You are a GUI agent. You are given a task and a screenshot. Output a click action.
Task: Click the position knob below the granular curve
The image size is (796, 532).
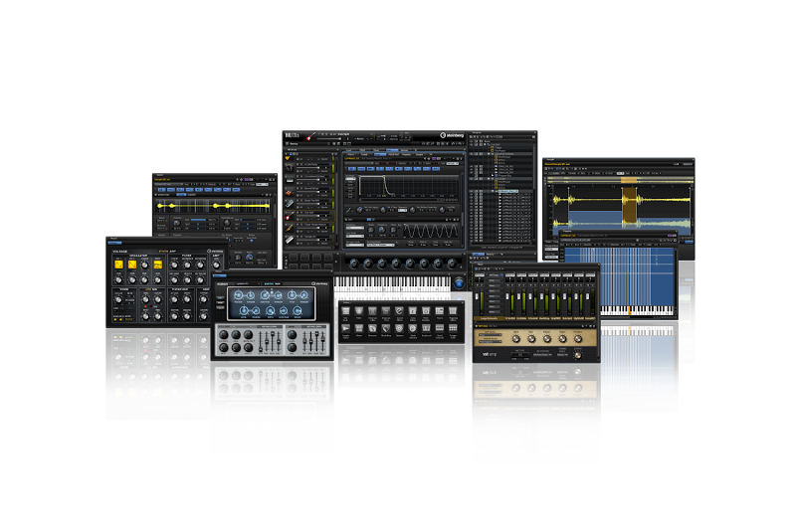(177, 223)
